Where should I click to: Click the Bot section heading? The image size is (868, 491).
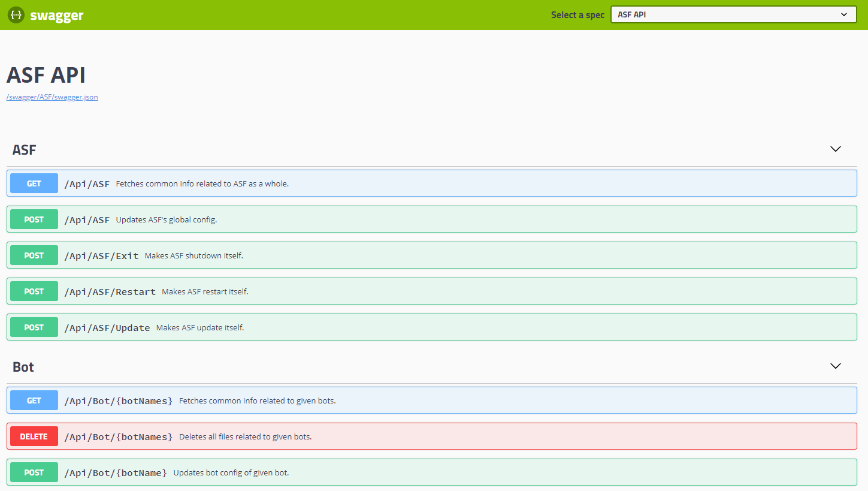click(x=23, y=367)
